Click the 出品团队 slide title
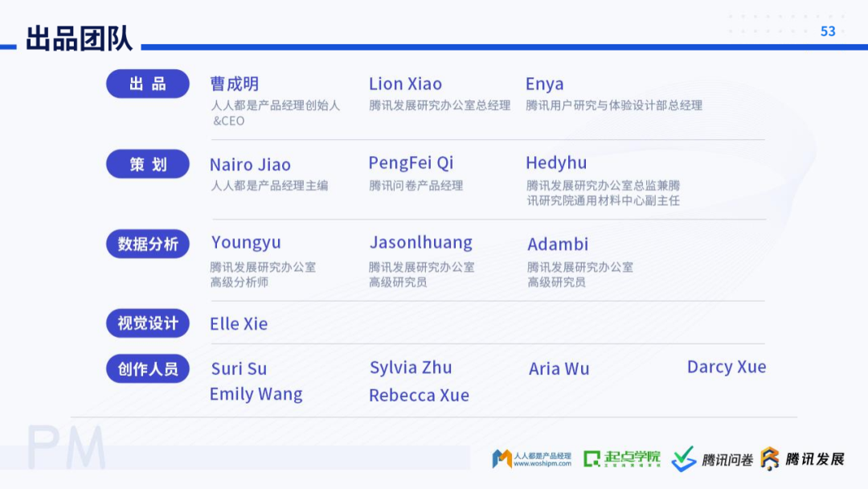Image resolution: width=868 pixels, height=489 pixels. (79, 39)
